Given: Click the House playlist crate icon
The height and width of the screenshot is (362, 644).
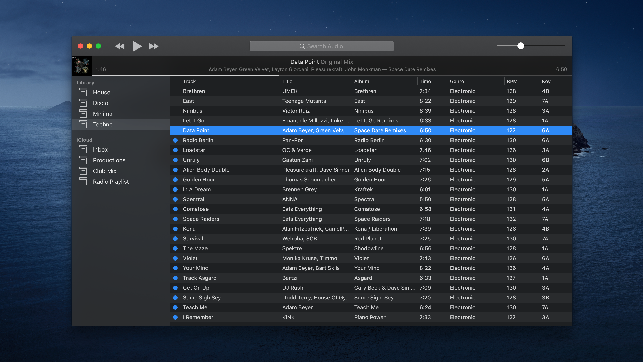Looking at the screenshot, I should [x=83, y=92].
